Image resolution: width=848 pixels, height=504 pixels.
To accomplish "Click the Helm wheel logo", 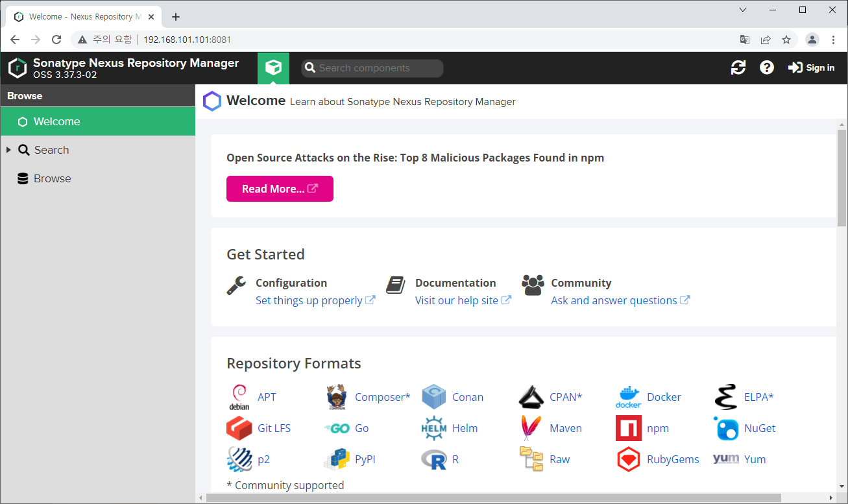I will (x=433, y=428).
